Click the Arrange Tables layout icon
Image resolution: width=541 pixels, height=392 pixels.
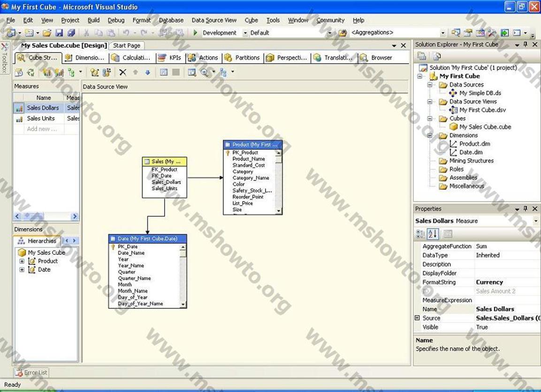coord(223,72)
